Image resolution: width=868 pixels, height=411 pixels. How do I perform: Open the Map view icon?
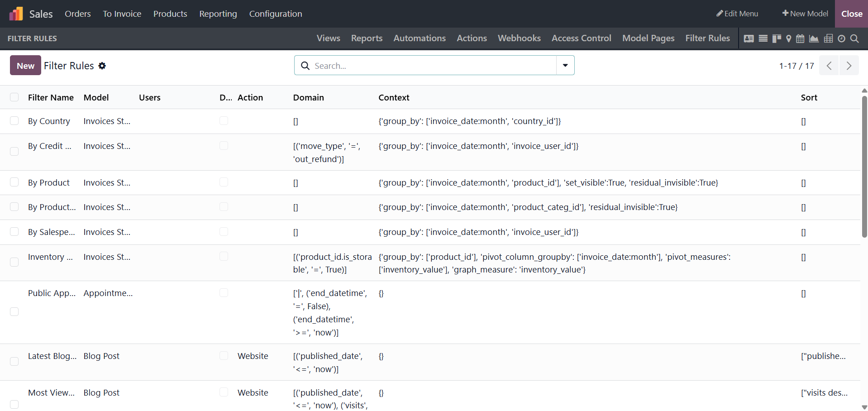pos(789,38)
